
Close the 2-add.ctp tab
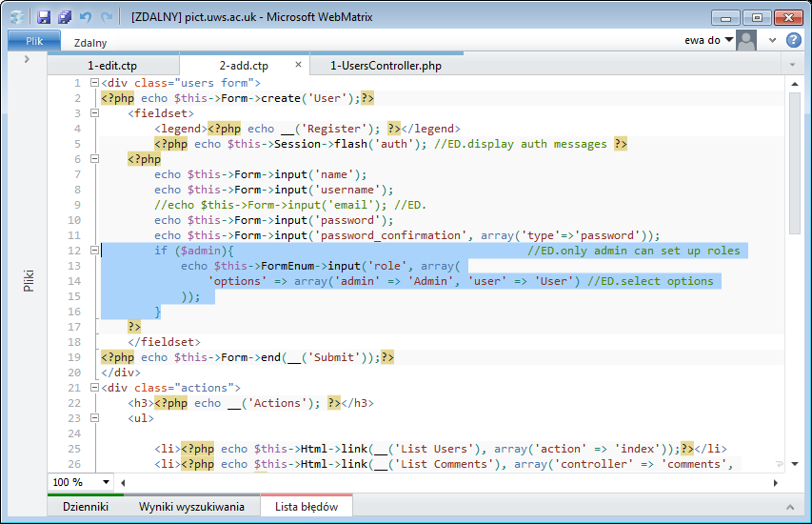click(298, 64)
